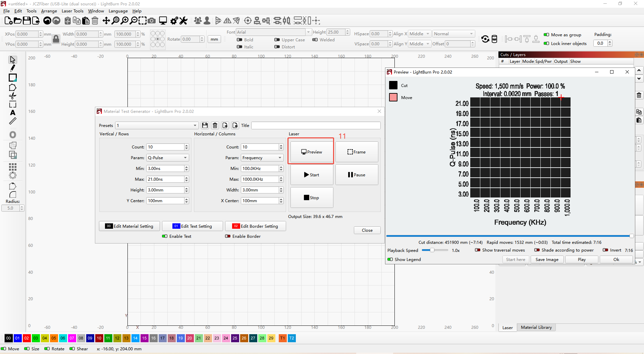Open the Align X Middle dropdown

pyautogui.click(x=419, y=34)
